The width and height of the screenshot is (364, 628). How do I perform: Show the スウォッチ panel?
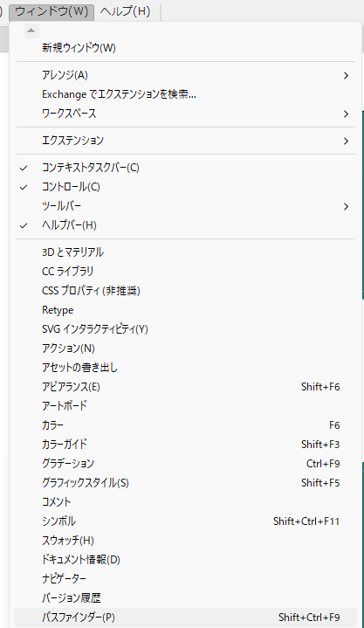(x=185, y=541)
